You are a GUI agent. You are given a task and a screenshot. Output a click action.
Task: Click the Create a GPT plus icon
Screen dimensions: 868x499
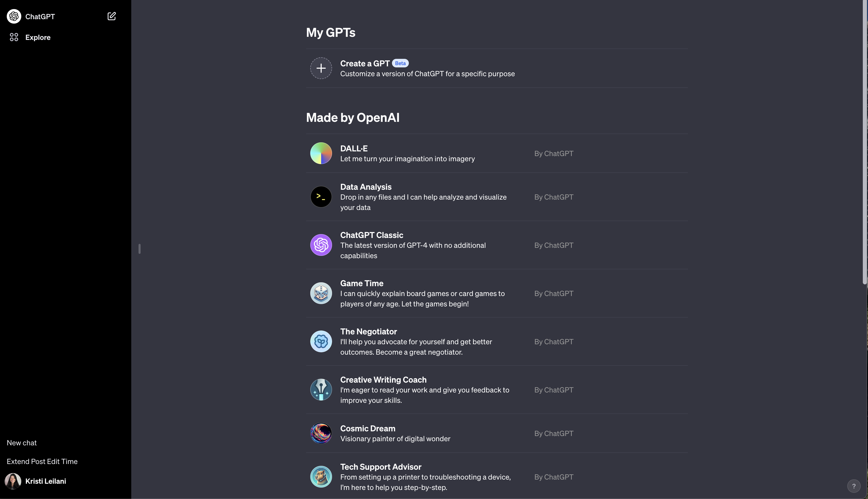[321, 68]
